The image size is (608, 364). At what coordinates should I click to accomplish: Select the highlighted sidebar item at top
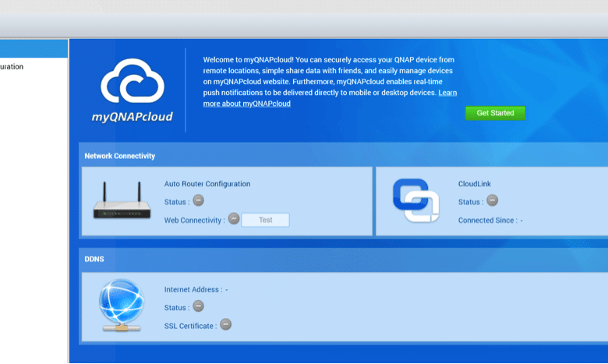point(34,48)
